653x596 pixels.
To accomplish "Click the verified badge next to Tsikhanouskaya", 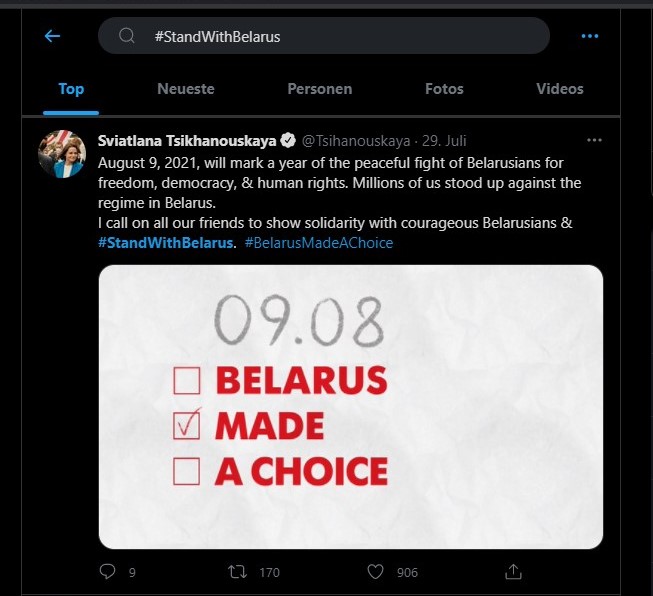I will coord(288,140).
